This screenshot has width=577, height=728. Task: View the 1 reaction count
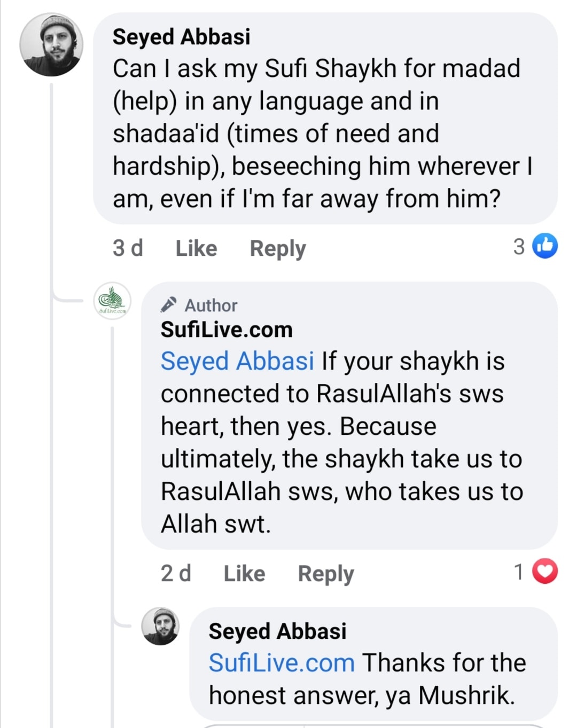point(519,572)
